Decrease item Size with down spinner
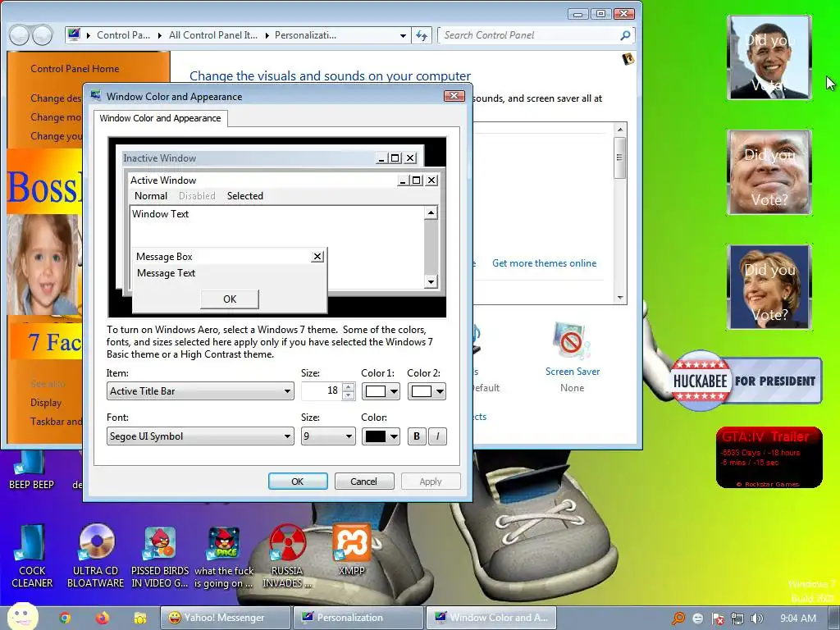Viewport: 840px width, 630px height. pos(348,396)
